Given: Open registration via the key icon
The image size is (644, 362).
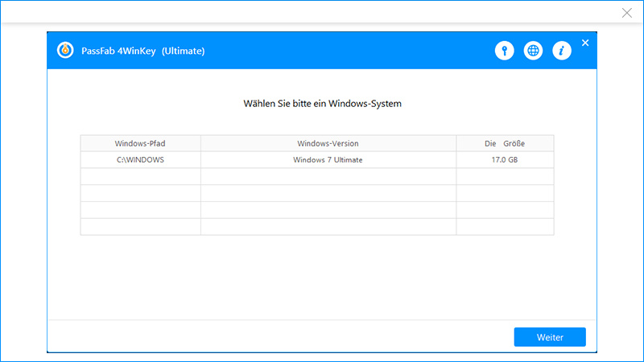Looking at the screenshot, I should pyautogui.click(x=504, y=51).
